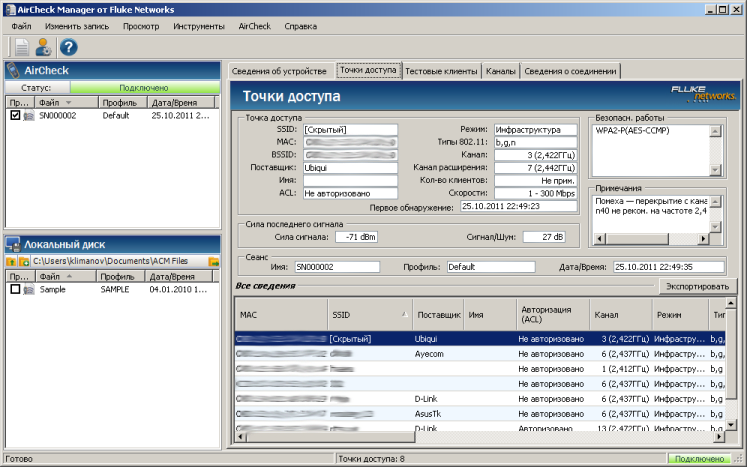Click the session file icon next to SN000002
Image resolution: width=747 pixels, height=467 pixels.
pyautogui.click(x=29, y=115)
